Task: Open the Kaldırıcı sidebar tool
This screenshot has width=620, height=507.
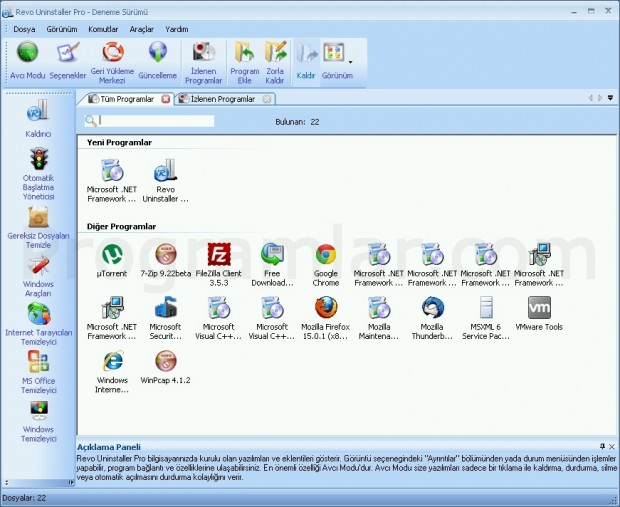Action: 38,118
